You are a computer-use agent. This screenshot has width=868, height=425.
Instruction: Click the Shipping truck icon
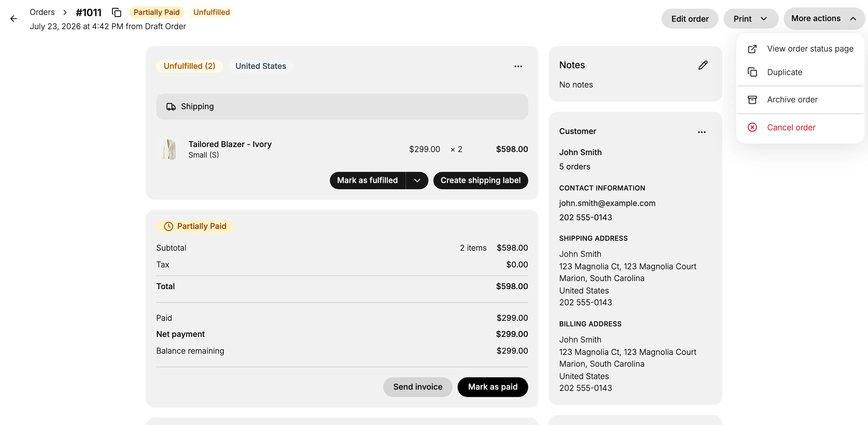pos(171,107)
